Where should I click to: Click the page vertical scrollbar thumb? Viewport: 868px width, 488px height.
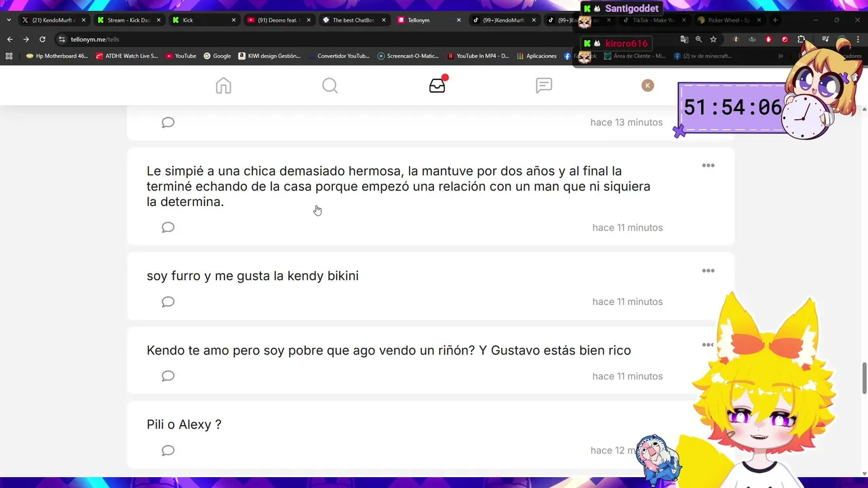click(864, 378)
